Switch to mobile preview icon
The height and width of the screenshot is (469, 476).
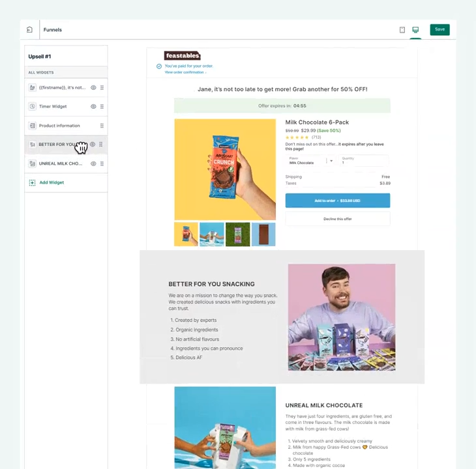[402, 30]
